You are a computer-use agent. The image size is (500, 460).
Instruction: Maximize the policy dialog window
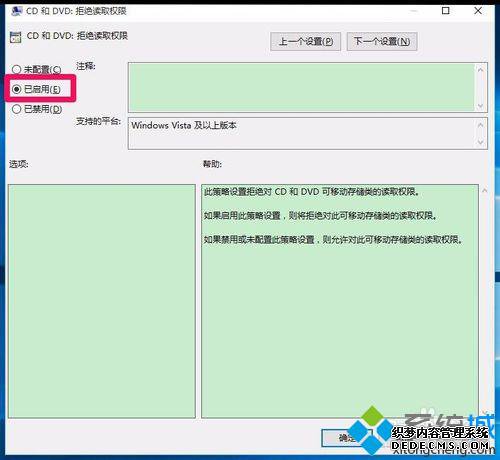(x=445, y=11)
